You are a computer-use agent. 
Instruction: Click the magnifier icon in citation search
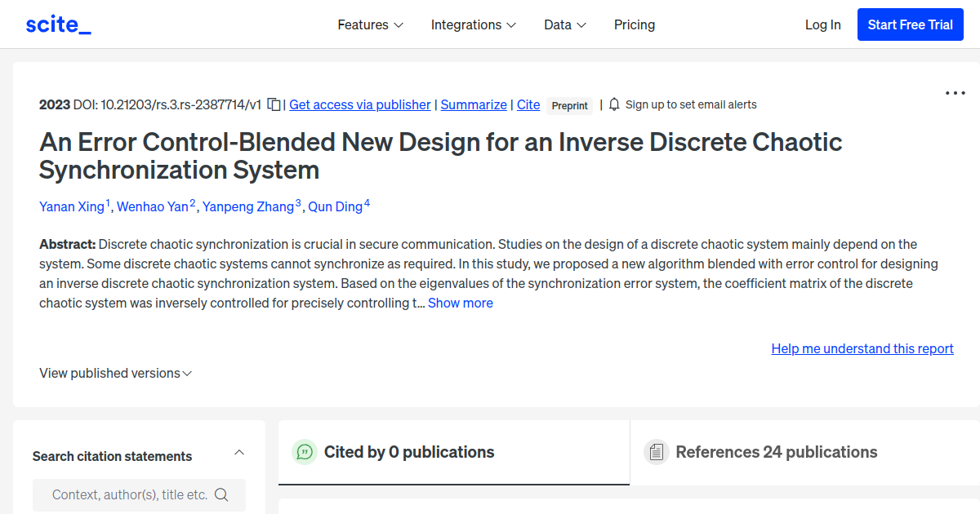[x=220, y=494]
